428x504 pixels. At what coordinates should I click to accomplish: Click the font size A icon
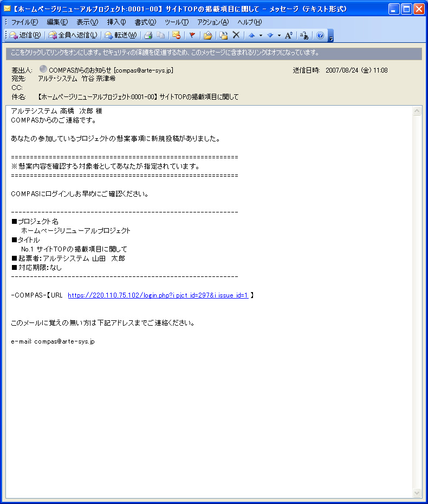point(289,35)
